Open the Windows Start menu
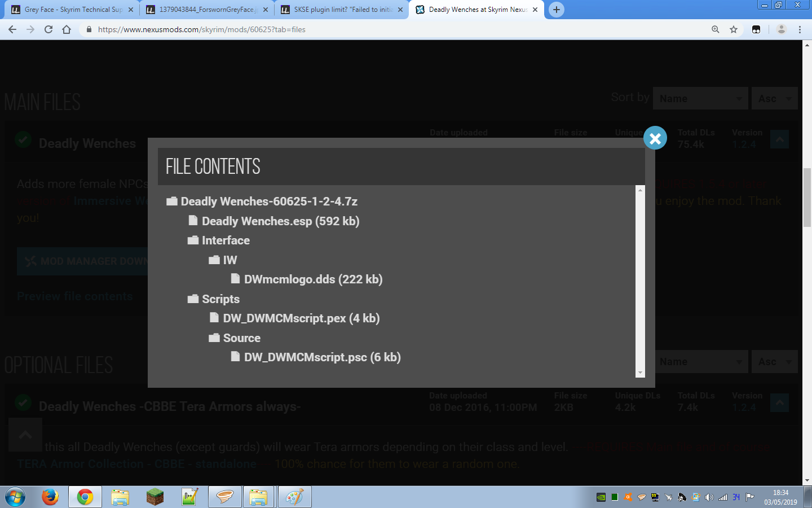812x508 pixels. pos(15,497)
